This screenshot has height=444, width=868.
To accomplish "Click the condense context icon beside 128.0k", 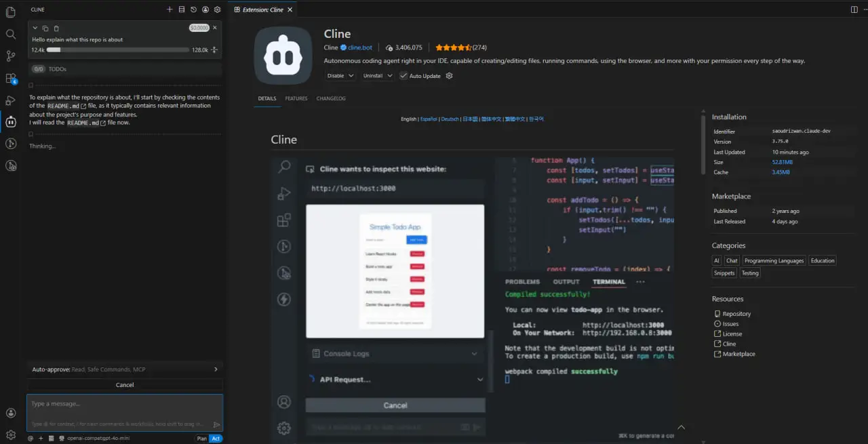I will tap(214, 50).
